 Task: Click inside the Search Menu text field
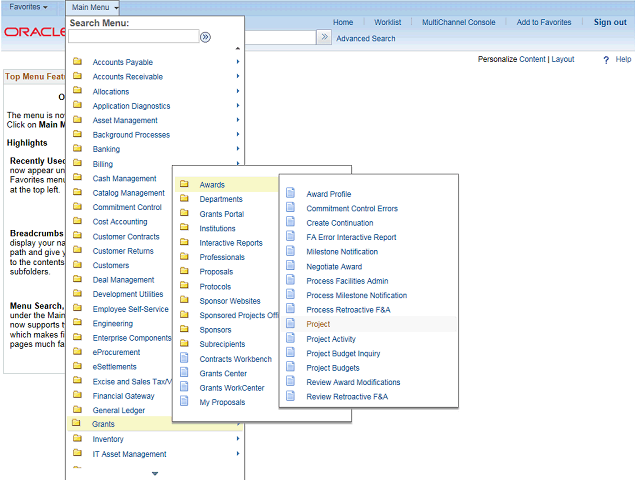coord(133,37)
